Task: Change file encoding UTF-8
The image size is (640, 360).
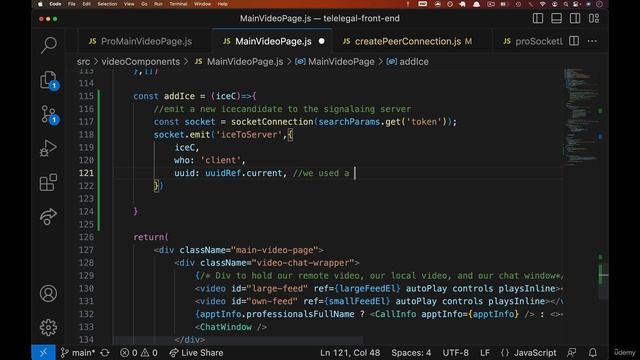Action: 456,353
